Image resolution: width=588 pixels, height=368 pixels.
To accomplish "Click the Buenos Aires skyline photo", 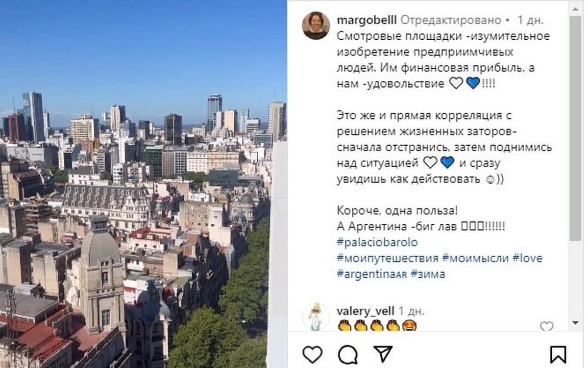I will 143,184.
